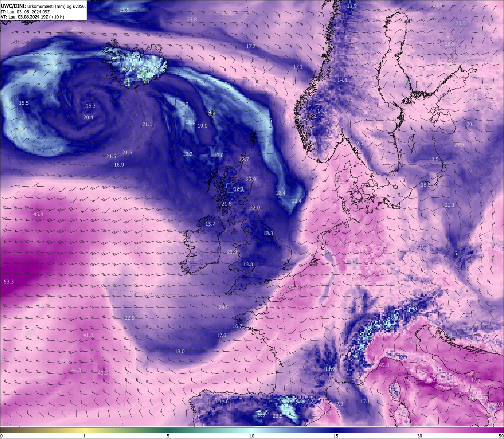Click the 12.2 value label

click(x=187, y=154)
